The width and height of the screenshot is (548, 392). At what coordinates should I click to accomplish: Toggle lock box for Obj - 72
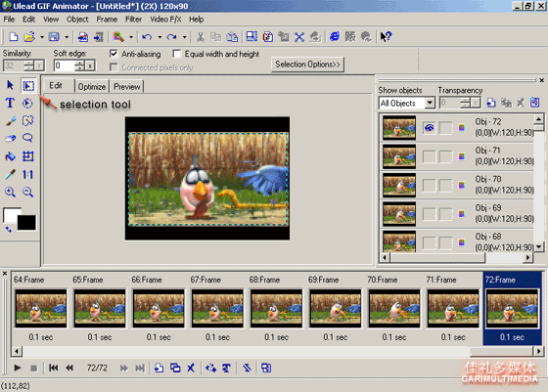445,128
